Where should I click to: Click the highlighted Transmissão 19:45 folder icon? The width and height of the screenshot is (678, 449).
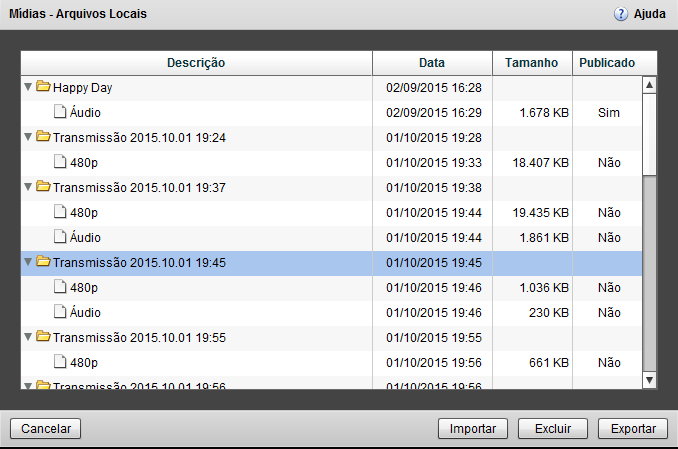(43, 262)
